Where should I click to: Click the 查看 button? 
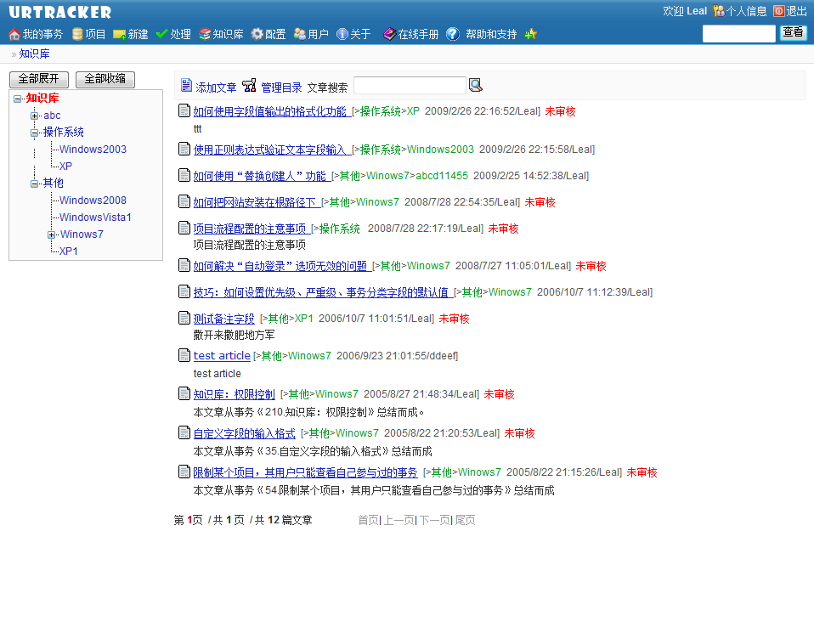(793, 32)
